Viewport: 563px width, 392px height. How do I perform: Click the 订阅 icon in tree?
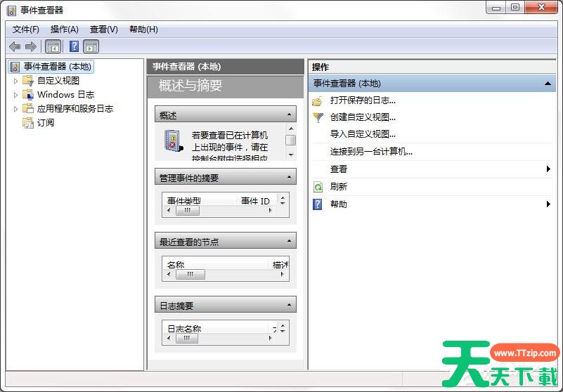tap(28, 123)
